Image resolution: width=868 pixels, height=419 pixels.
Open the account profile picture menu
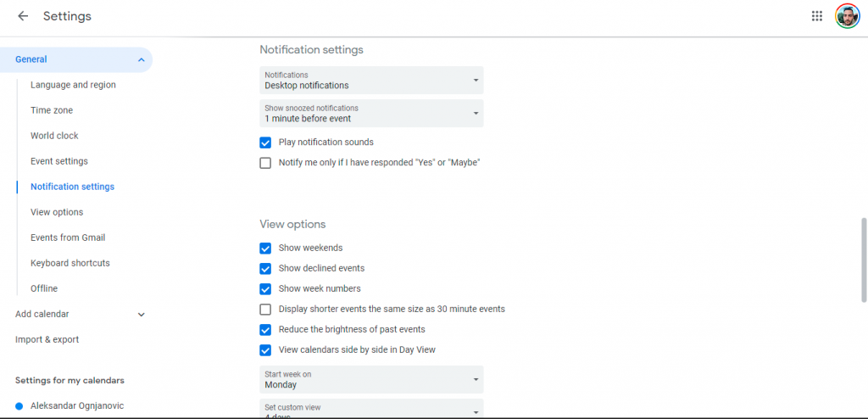tap(847, 16)
